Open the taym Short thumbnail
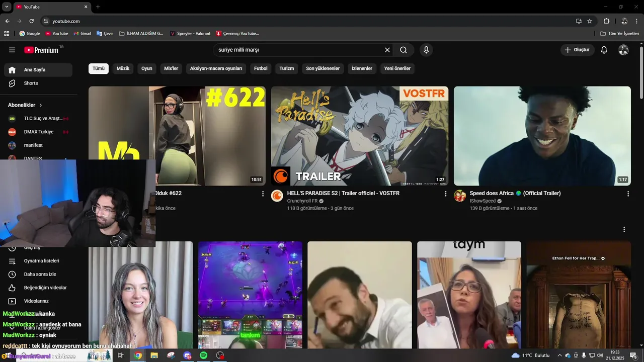Image resolution: width=644 pixels, height=362 pixels. click(469, 295)
